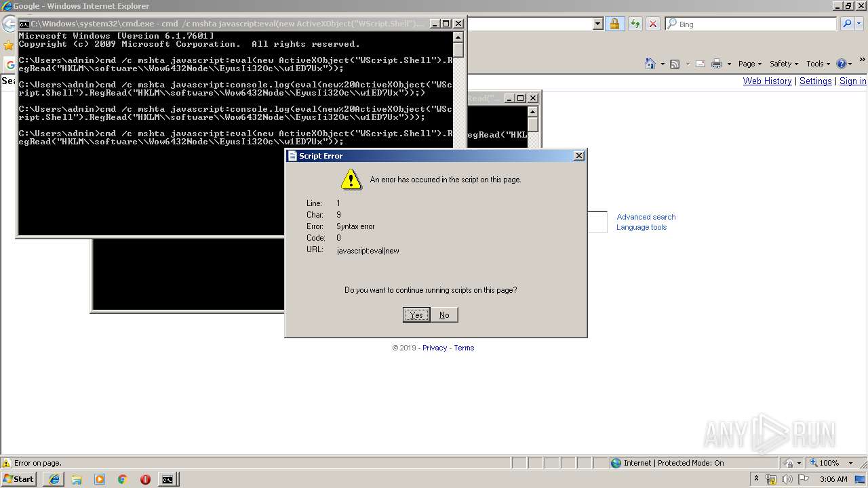Click the cmd.exe taskbar button
868x488 pixels.
click(x=167, y=479)
